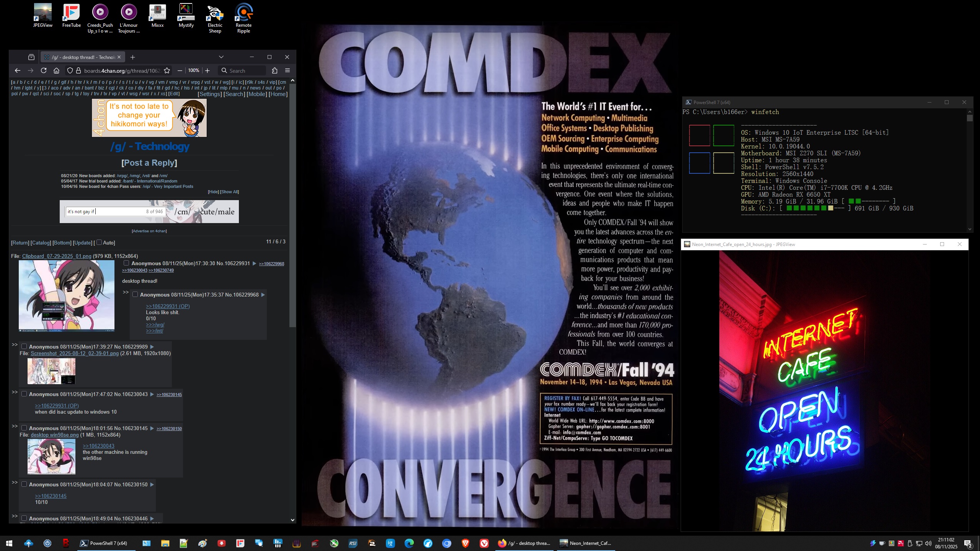Enable the Auto update checkbox

click(x=99, y=242)
